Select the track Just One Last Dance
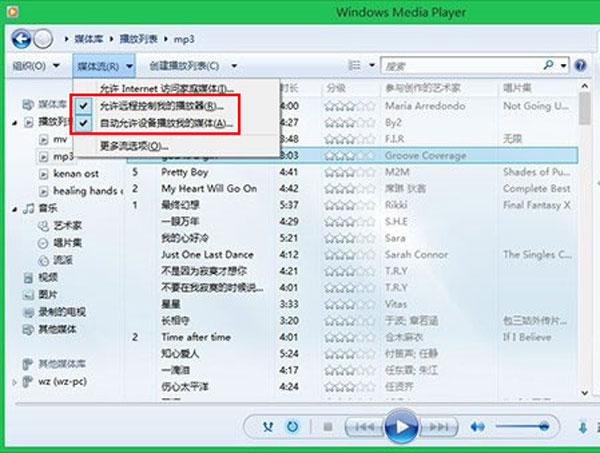 point(207,255)
